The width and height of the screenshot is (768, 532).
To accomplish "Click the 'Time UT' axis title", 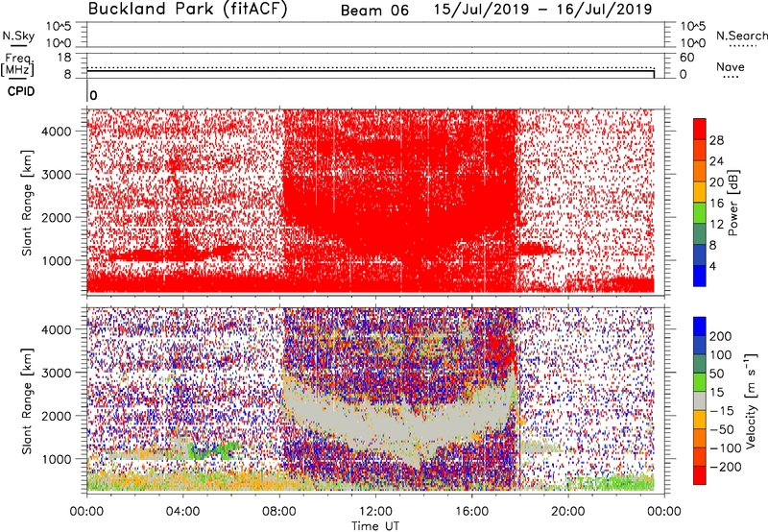I will (375, 526).
